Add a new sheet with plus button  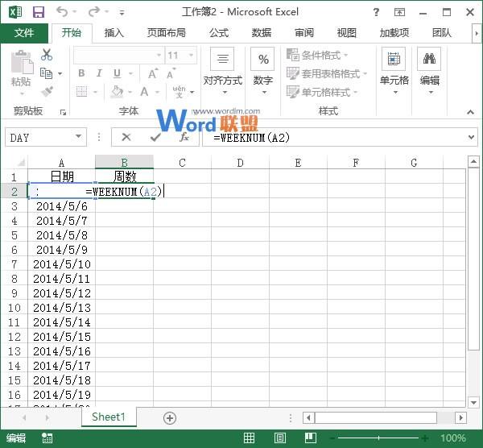pos(170,418)
